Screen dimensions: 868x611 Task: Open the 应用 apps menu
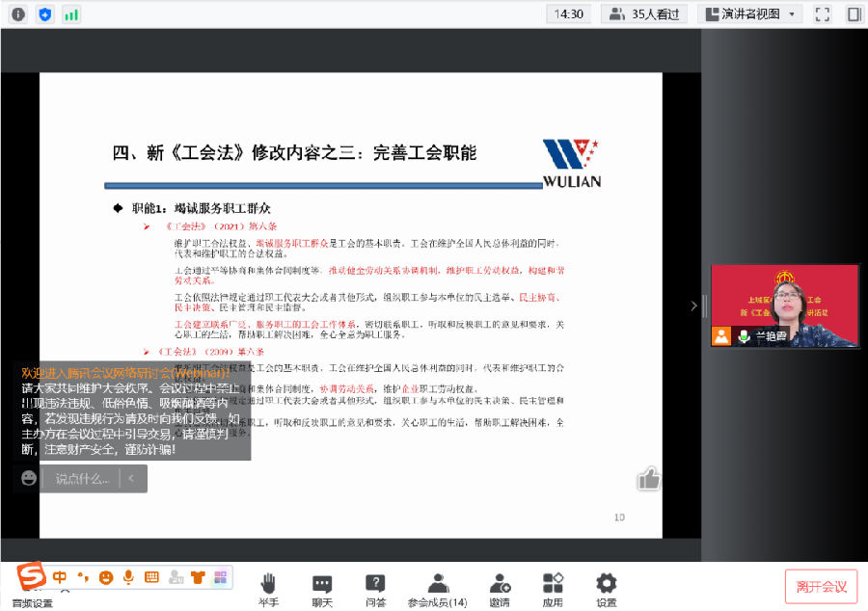553,588
